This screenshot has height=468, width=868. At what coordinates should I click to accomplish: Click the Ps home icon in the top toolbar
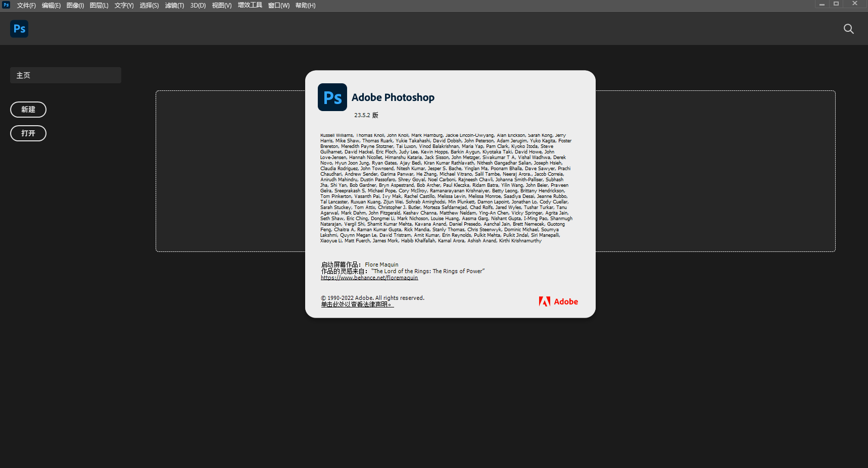pyautogui.click(x=19, y=29)
